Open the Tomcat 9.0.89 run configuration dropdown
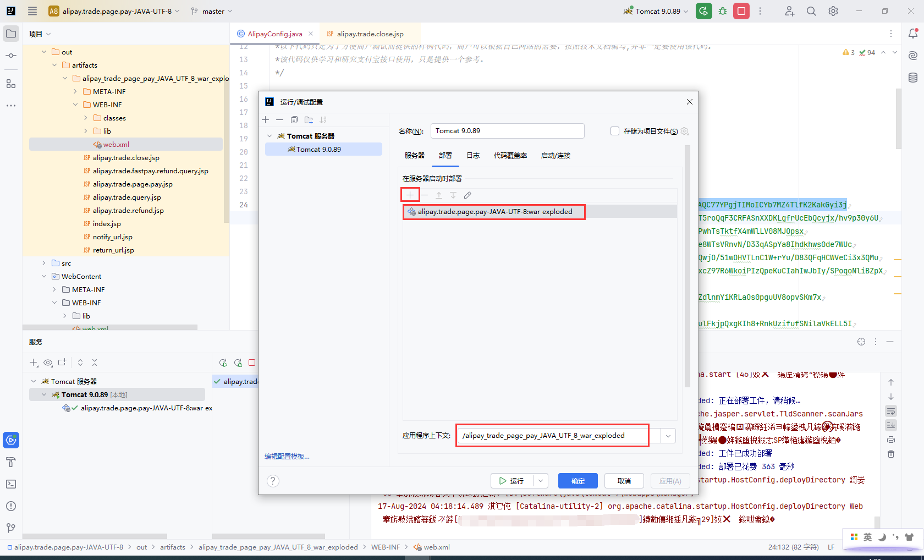This screenshot has width=924, height=560. [656, 11]
